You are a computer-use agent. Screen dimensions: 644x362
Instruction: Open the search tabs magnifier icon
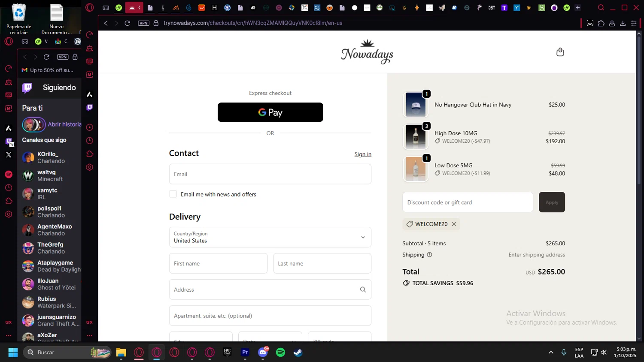(x=601, y=8)
